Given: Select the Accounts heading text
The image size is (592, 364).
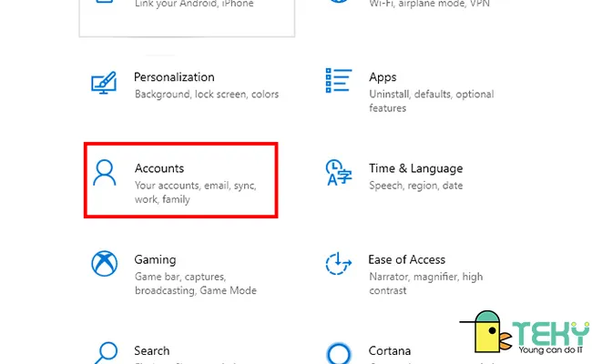Looking at the screenshot, I should 159,168.
